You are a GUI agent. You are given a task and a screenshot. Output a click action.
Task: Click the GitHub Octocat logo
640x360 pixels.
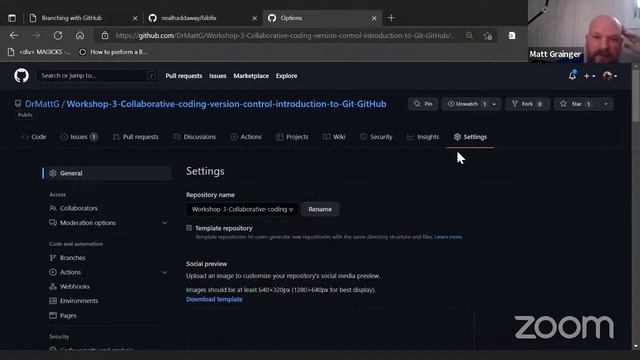point(21,76)
